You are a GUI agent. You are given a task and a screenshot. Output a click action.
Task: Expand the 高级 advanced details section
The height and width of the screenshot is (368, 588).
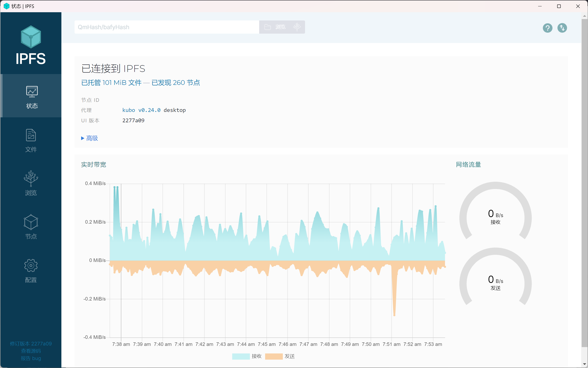[90, 138]
